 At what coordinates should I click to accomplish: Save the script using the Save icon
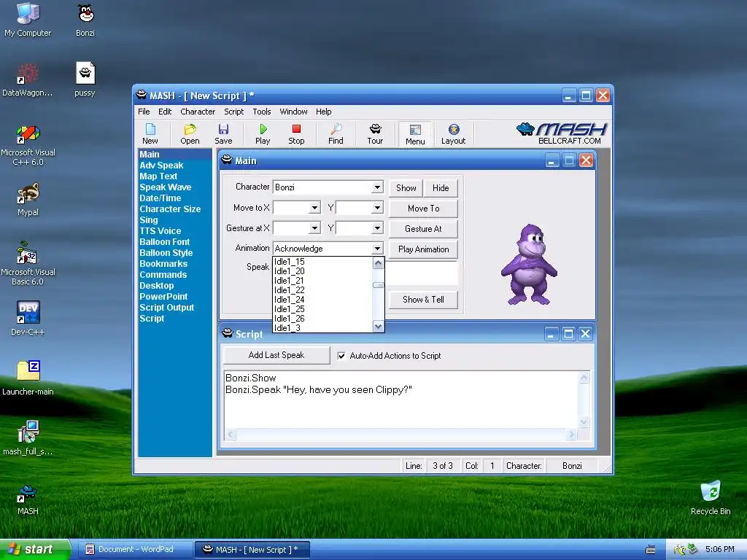pyautogui.click(x=223, y=134)
